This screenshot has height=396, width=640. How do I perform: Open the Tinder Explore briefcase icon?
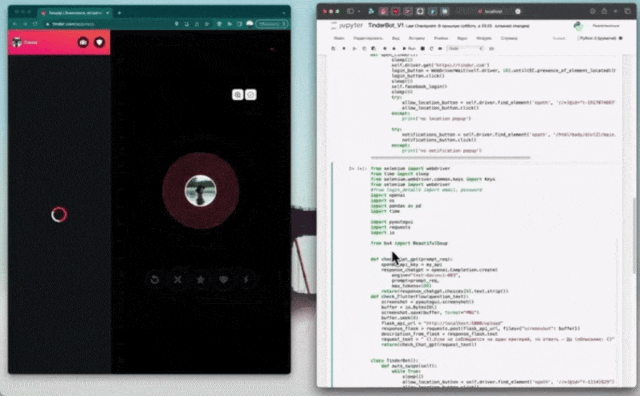(83, 42)
